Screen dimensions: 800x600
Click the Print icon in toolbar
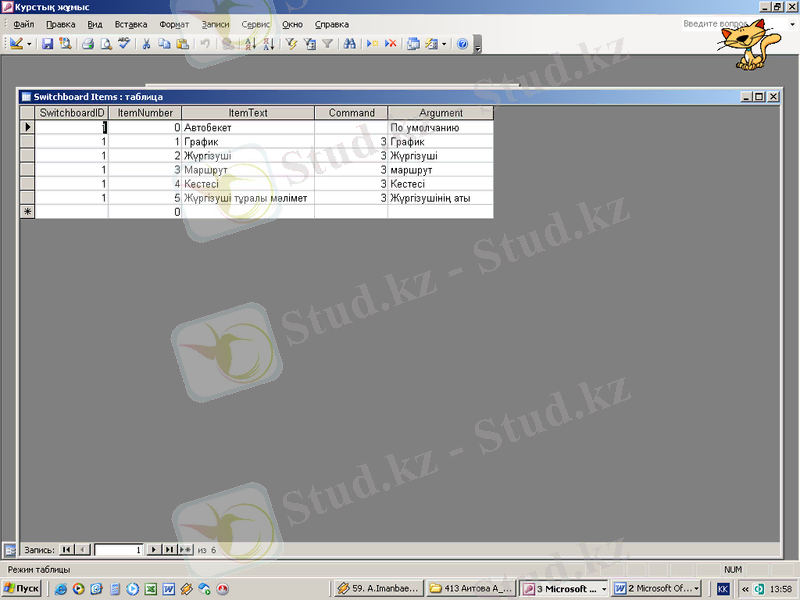88,44
